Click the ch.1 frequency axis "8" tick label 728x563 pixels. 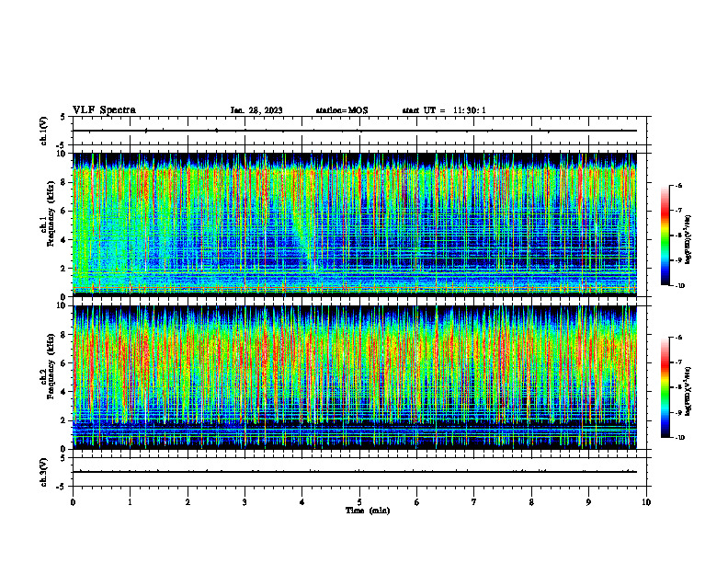pos(64,182)
